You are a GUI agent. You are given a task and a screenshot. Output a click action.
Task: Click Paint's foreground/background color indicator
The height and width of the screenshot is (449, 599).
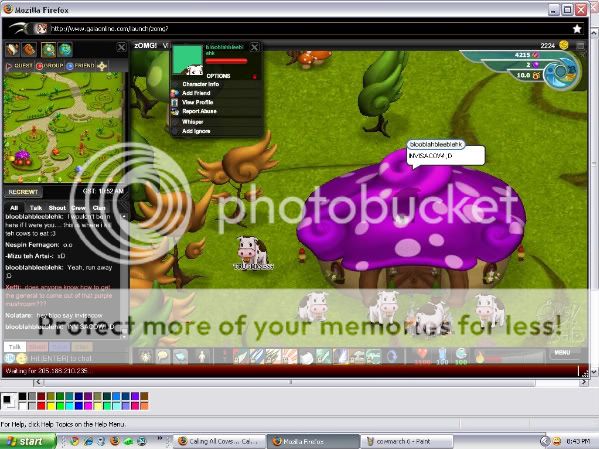pos(8,401)
